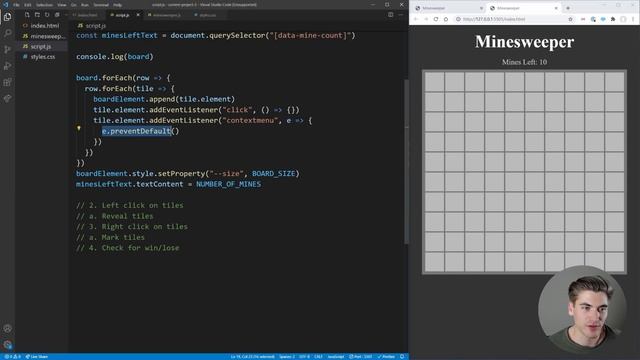Click the Port 5501 Live Server status item
Image resolution: width=640 pixels, height=360 pixels.
point(360,357)
